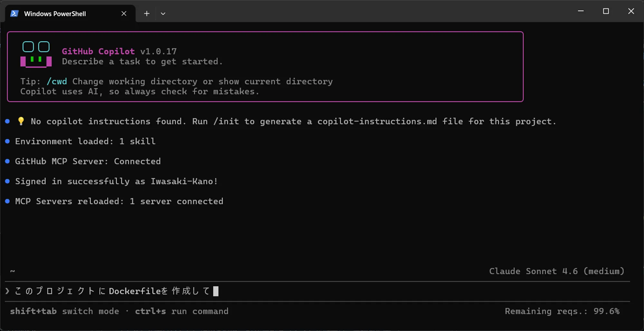
Task: Click the prompt chevron before input
Action: [7, 291]
